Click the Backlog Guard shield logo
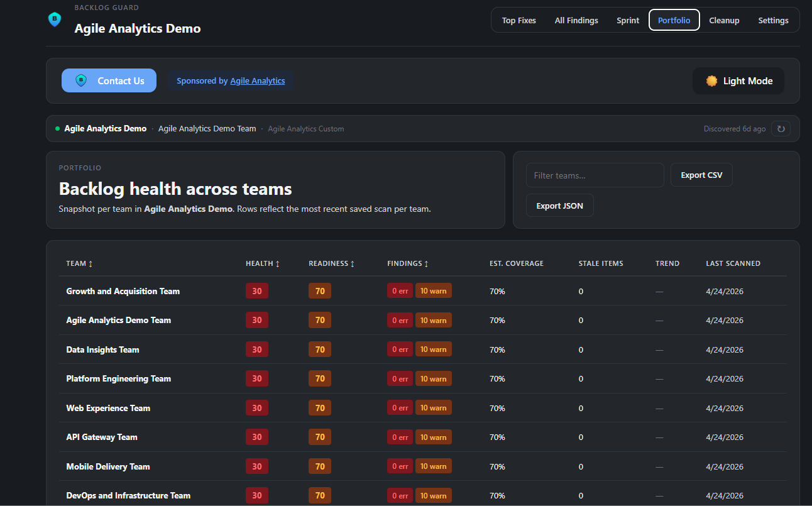This screenshot has height=506, width=812. click(x=55, y=19)
